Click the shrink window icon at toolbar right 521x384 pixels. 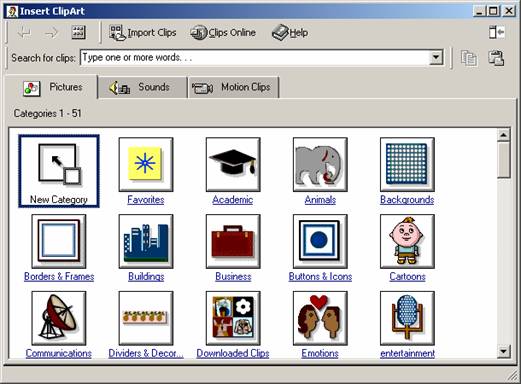coord(497,32)
